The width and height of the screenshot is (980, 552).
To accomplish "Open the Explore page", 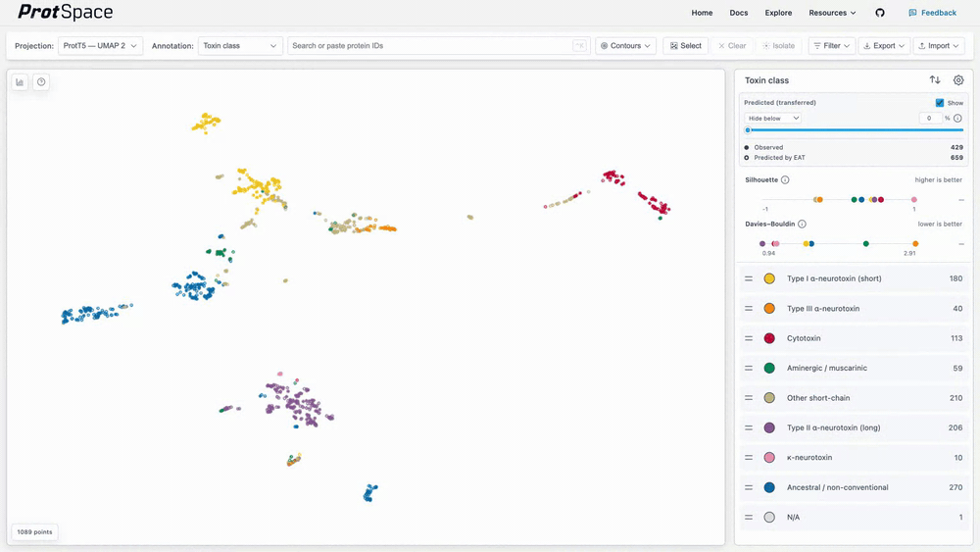I will (778, 13).
